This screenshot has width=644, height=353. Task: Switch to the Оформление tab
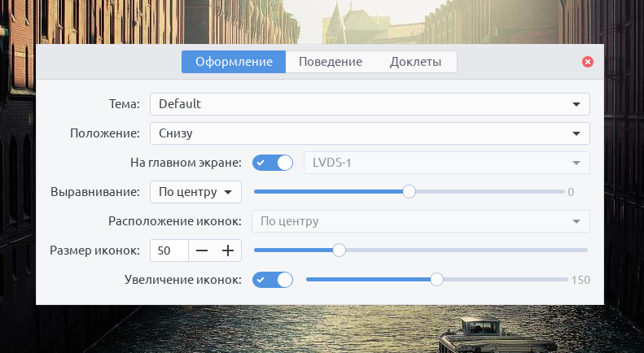234,62
